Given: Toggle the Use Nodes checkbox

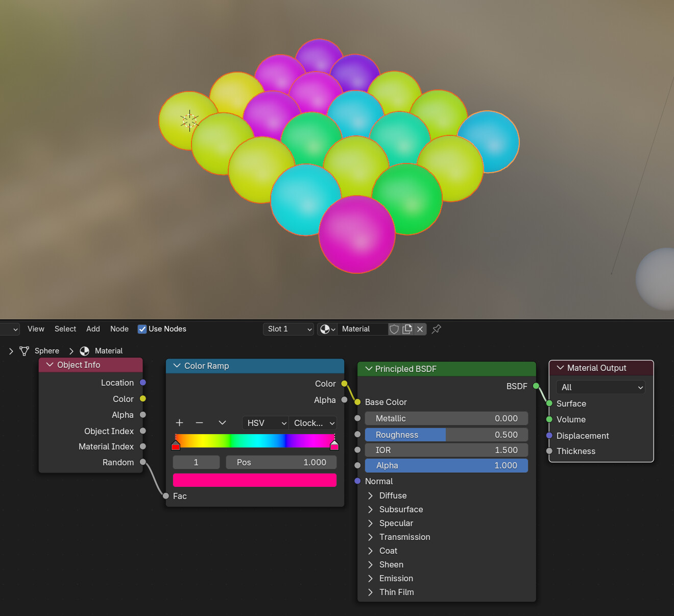Looking at the screenshot, I should (142, 329).
